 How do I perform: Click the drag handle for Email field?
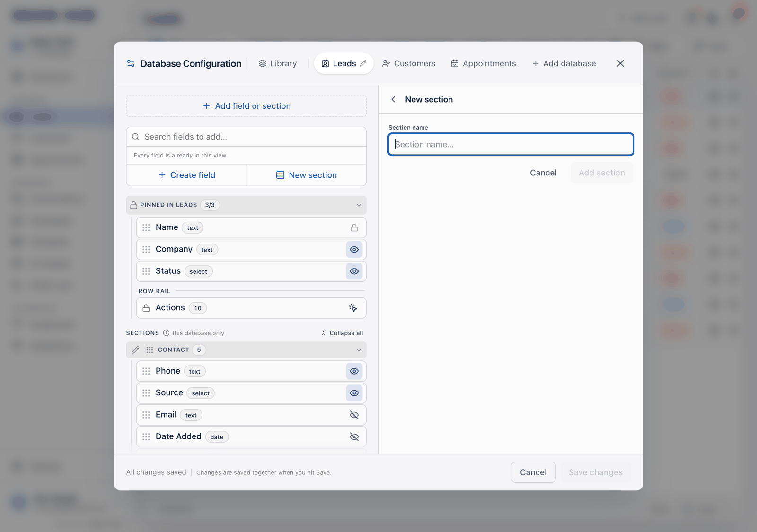click(146, 415)
